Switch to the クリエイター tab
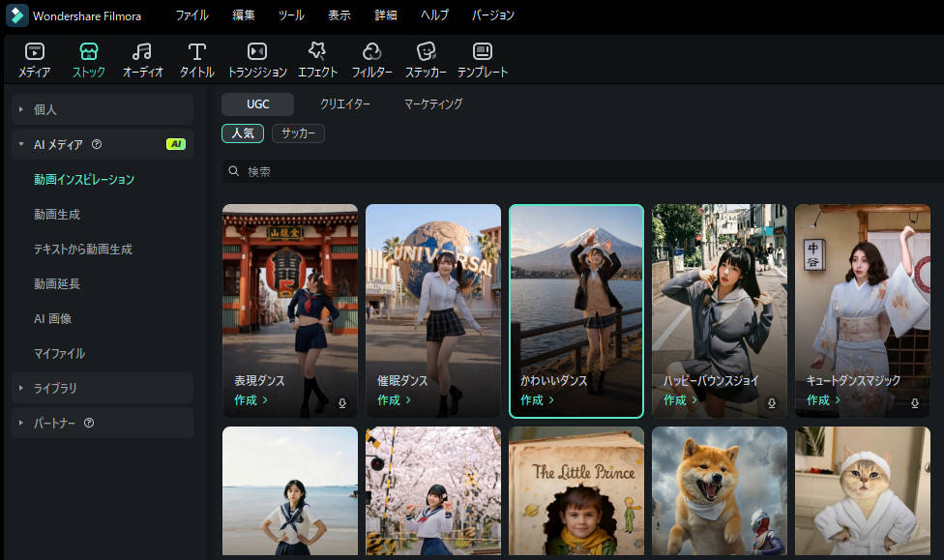The width and height of the screenshot is (944, 560). (345, 104)
